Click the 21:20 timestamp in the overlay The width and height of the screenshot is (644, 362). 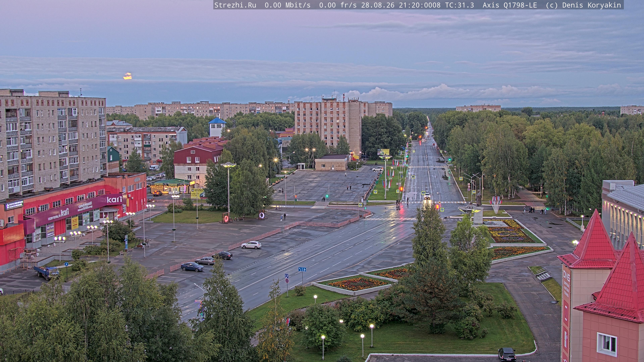(x=409, y=5)
